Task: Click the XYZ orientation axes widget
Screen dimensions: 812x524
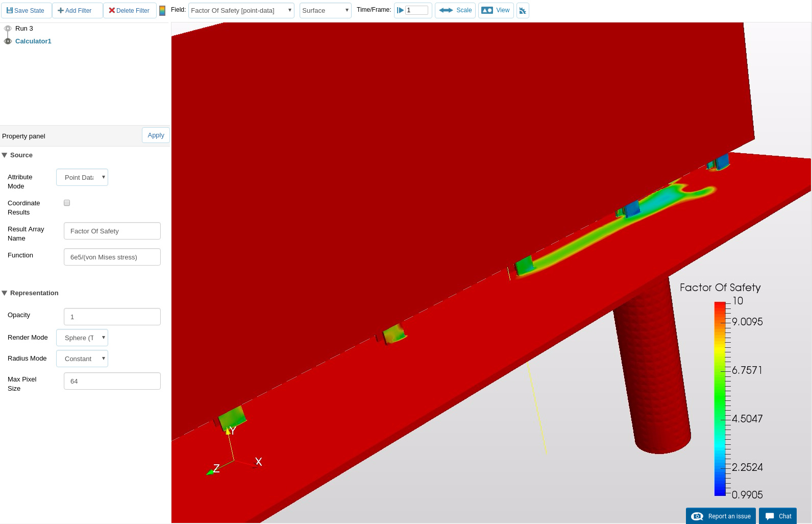Action: (235, 452)
